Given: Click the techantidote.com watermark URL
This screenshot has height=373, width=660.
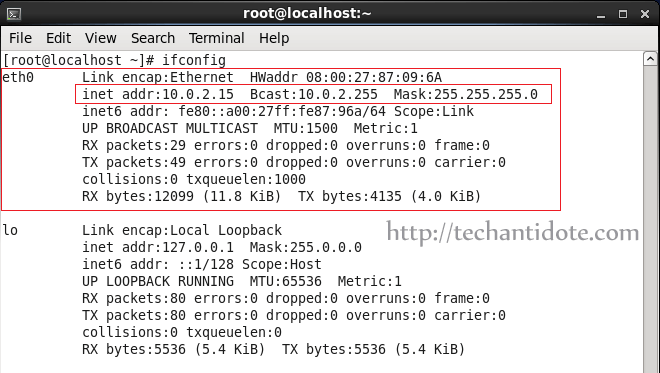Looking at the screenshot, I should (513, 233).
